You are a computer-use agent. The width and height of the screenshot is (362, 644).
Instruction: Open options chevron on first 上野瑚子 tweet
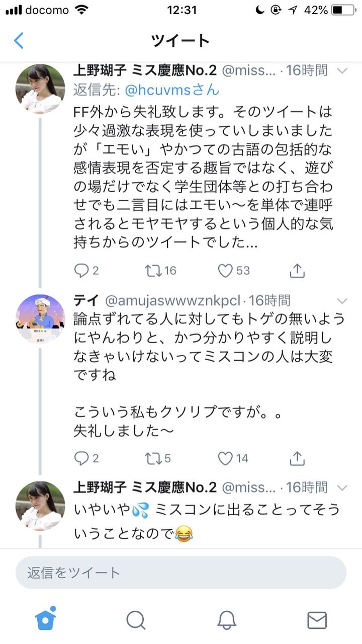[342, 70]
